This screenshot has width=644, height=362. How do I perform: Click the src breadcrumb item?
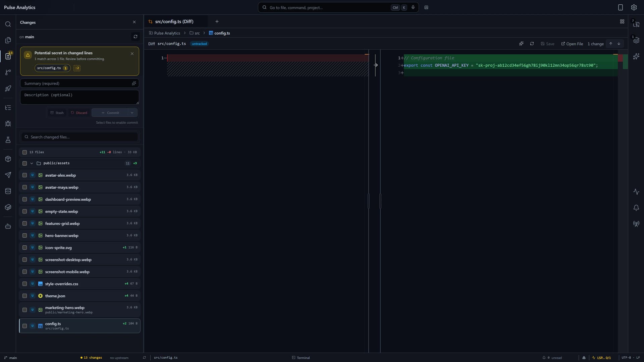(195, 33)
